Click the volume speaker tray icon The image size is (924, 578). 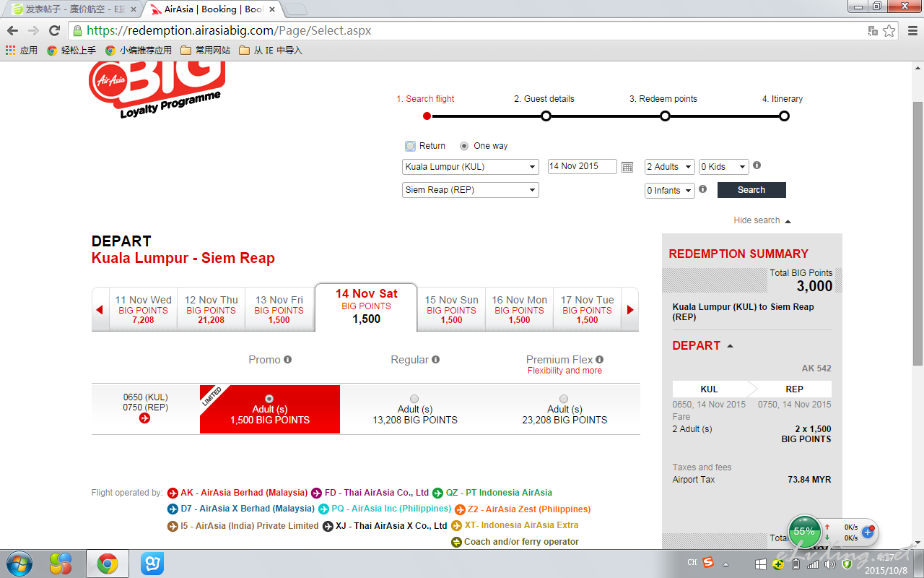(x=830, y=564)
